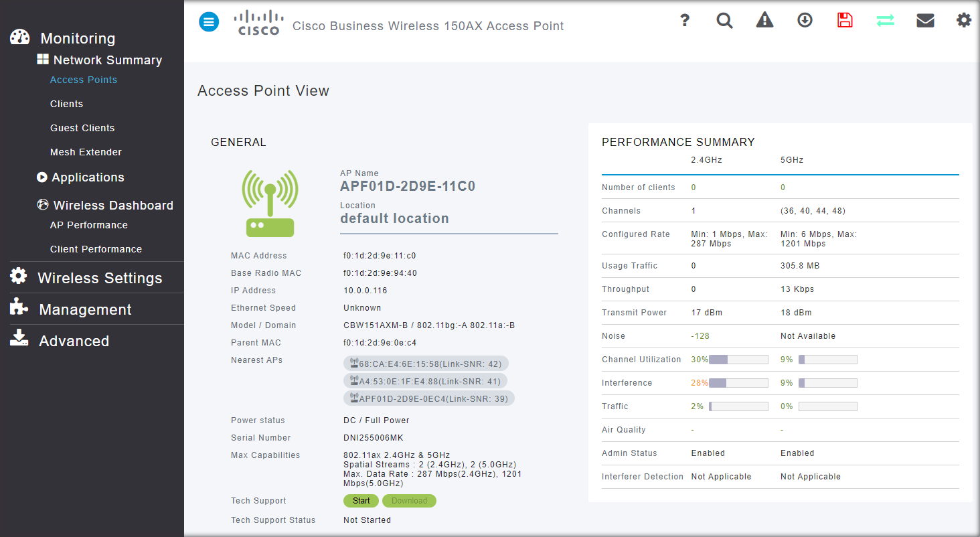Start Tech Support collection
980x537 pixels.
click(x=361, y=500)
